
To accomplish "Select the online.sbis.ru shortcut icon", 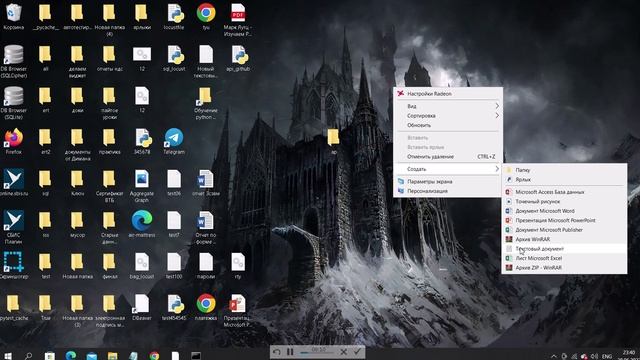I will tap(13, 182).
